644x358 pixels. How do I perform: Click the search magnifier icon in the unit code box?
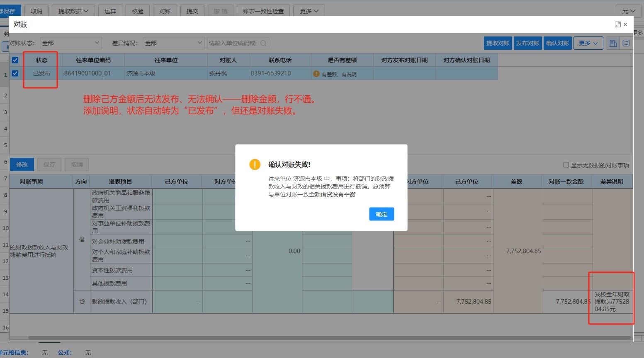263,43
